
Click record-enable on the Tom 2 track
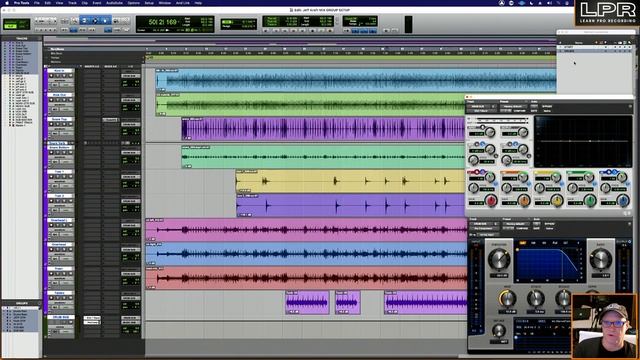(51, 201)
